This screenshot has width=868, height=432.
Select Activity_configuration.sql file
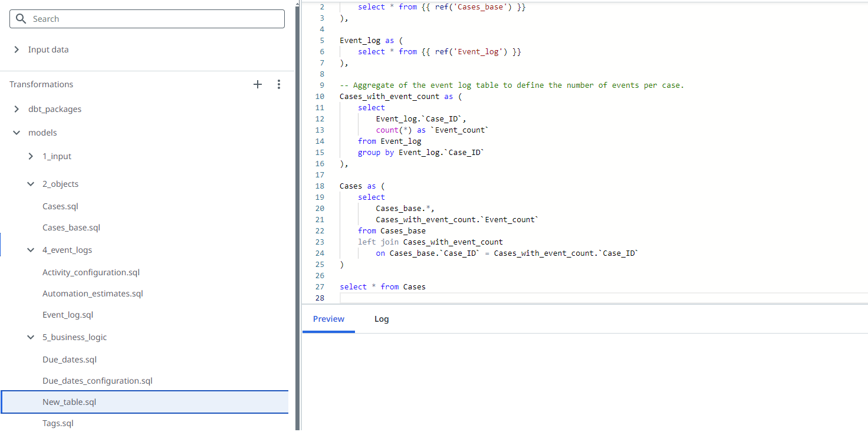(x=91, y=272)
